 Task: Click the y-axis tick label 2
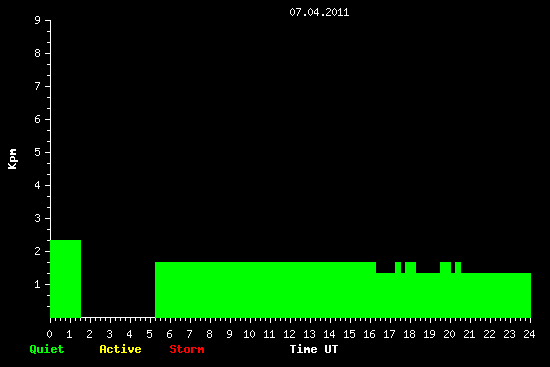pyautogui.click(x=38, y=252)
